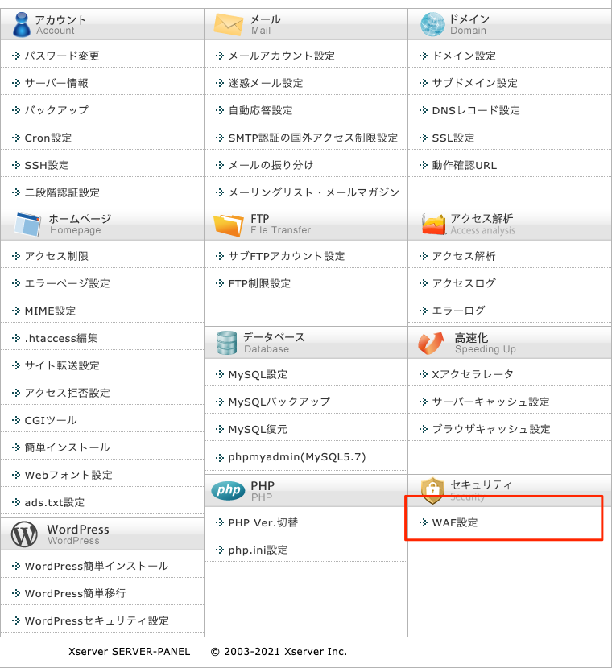Click the Database cylinder icon
This screenshot has height=672, width=616.
pyautogui.click(x=226, y=343)
